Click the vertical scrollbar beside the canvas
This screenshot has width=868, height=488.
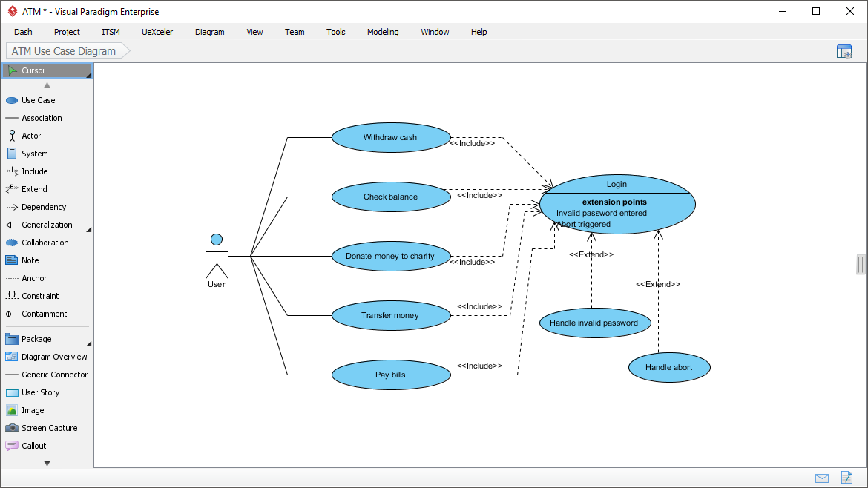[x=861, y=264]
